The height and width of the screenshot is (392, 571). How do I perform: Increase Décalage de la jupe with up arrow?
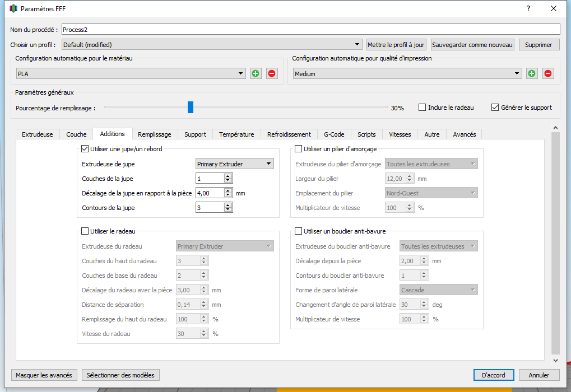[x=228, y=190]
